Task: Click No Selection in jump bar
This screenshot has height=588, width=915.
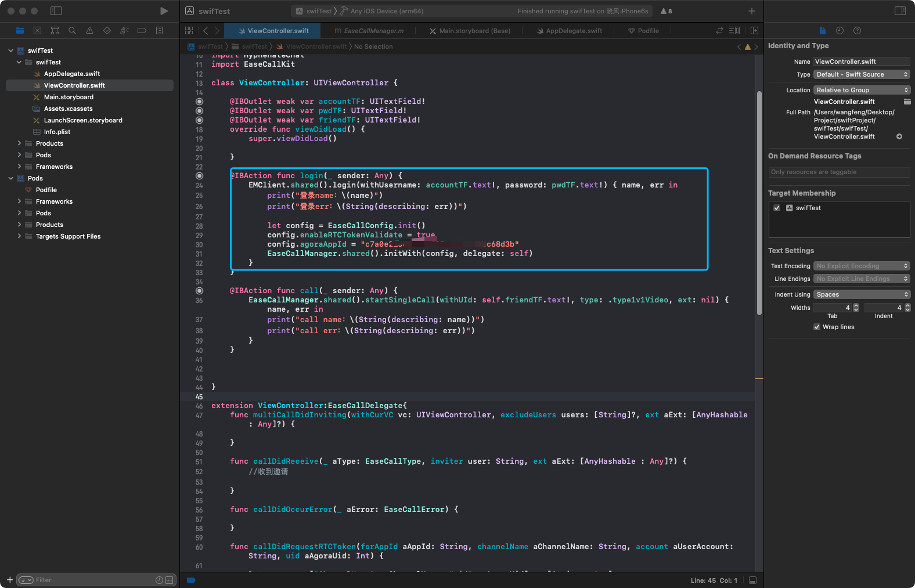Action: pos(373,46)
